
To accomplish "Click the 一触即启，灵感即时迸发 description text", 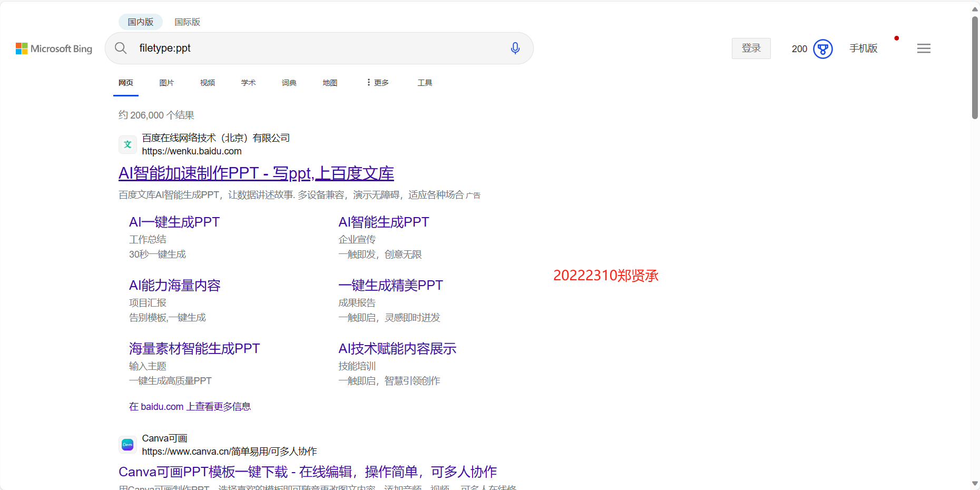I will 389,318.
